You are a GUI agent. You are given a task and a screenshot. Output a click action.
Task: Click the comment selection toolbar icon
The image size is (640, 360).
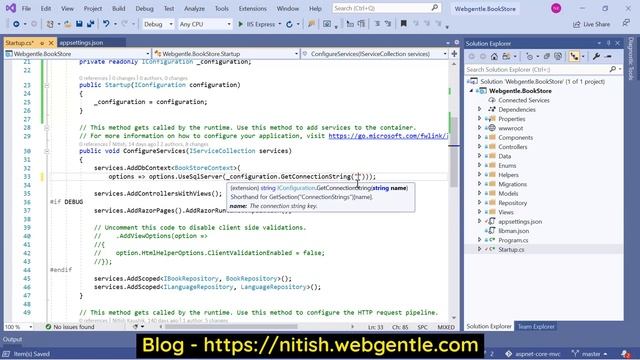[377, 24]
